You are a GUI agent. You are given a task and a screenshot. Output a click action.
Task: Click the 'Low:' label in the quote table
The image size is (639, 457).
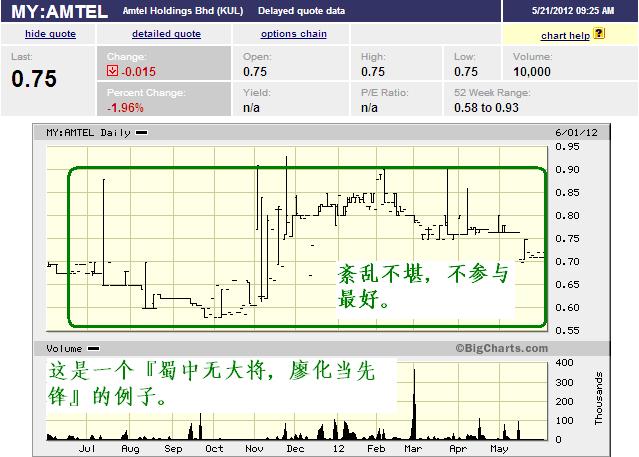[x=464, y=57]
